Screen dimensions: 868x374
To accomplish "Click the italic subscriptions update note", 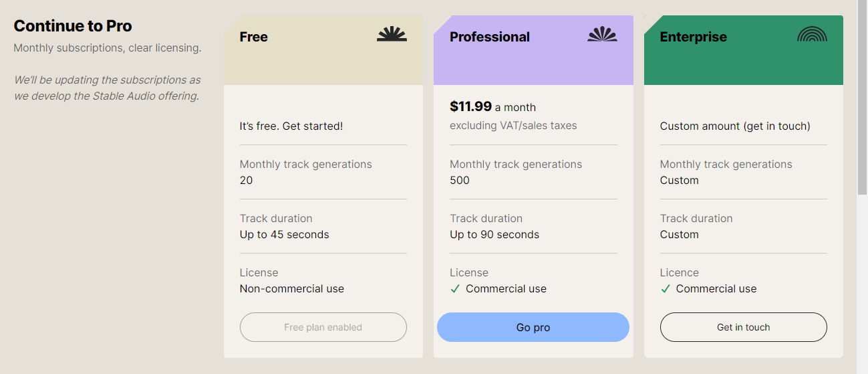I will [107, 88].
